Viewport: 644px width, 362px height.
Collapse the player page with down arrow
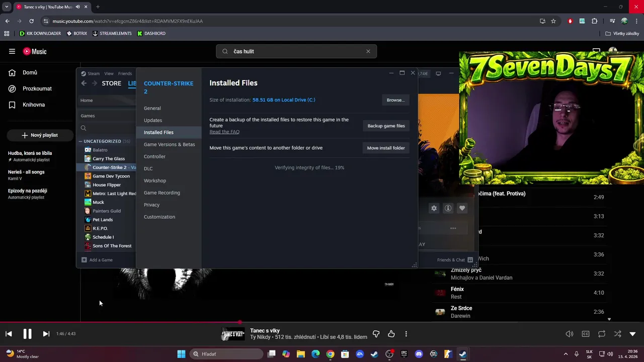point(632,334)
